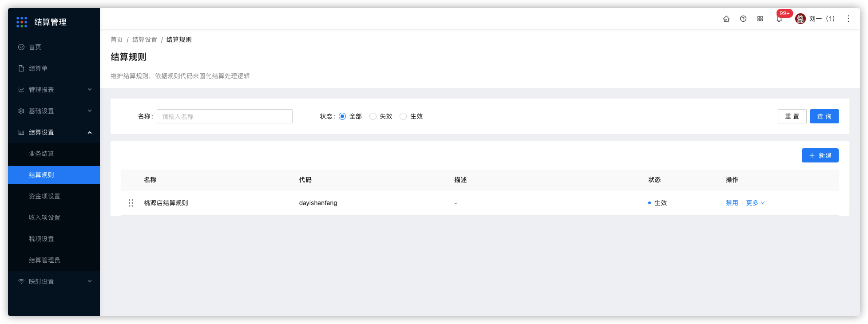The width and height of the screenshot is (868, 324).
Task: Select the 生效 status radio
Action: pyautogui.click(x=403, y=116)
